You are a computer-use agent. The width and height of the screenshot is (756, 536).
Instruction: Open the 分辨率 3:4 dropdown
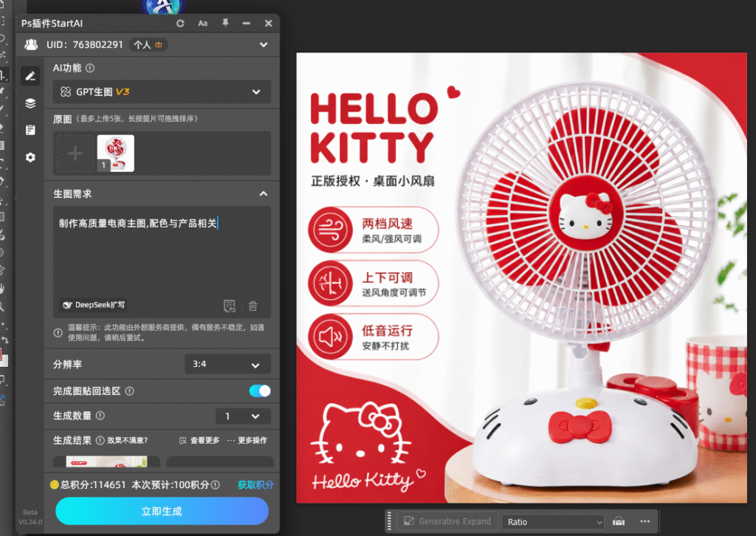[227, 364]
